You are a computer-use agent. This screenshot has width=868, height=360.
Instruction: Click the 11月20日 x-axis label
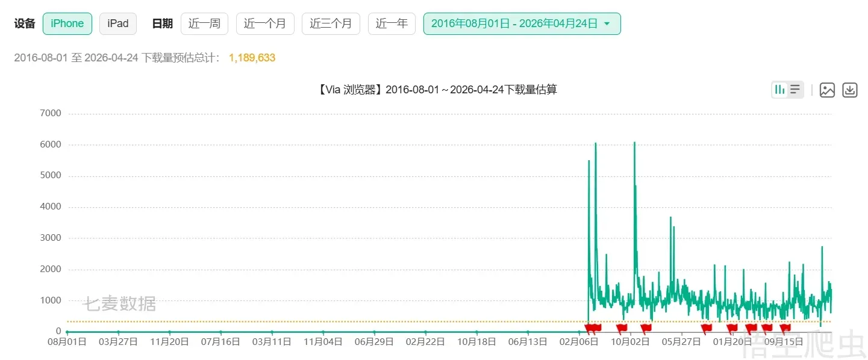click(169, 342)
